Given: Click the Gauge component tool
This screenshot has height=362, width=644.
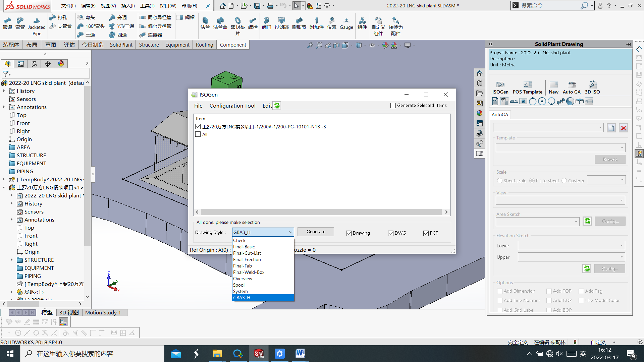Looking at the screenshot, I should coord(346,23).
